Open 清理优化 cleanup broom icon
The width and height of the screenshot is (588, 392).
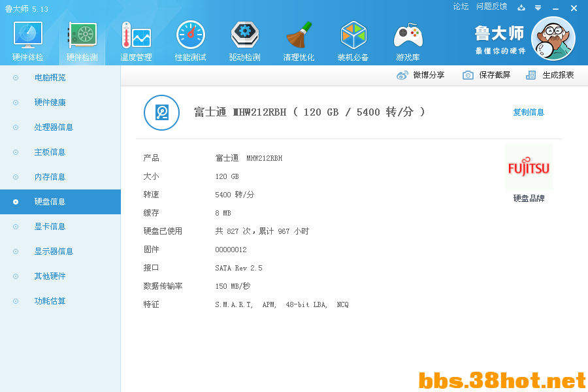(x=299, y=35)
